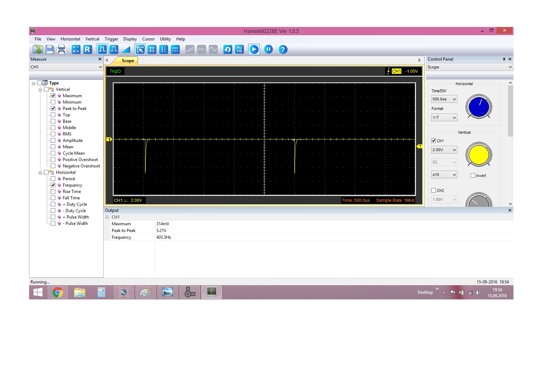The image size is (539, 392).
Task: Open help with the question mark icon
Action: click(283, 50)
